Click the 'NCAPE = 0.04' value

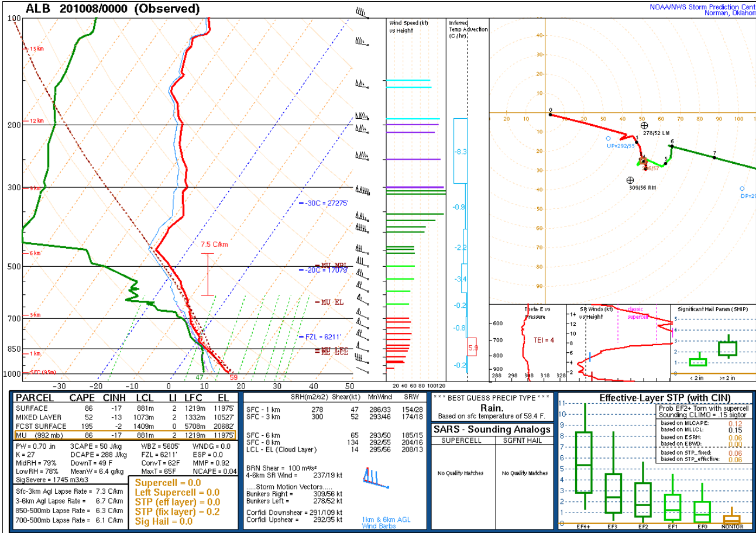point(214,471)
